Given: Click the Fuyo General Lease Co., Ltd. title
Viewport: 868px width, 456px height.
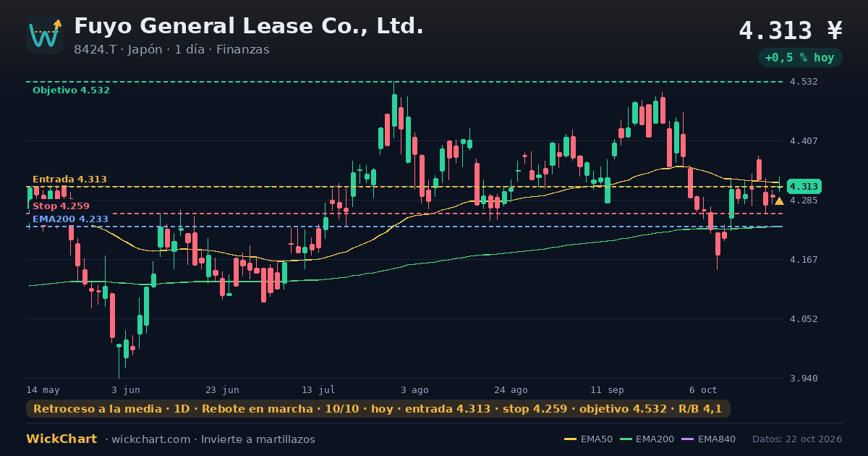Looking at the screenshot, I should point(249,26).
